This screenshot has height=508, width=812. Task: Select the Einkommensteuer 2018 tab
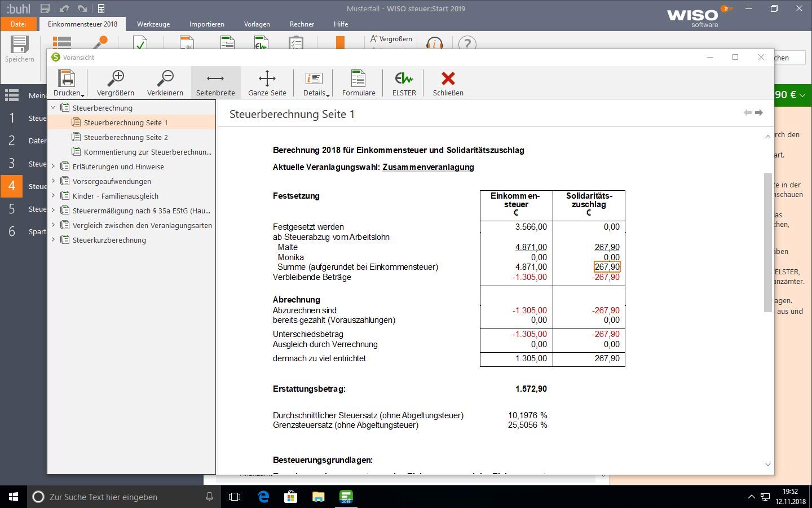(x=83, y=24)
